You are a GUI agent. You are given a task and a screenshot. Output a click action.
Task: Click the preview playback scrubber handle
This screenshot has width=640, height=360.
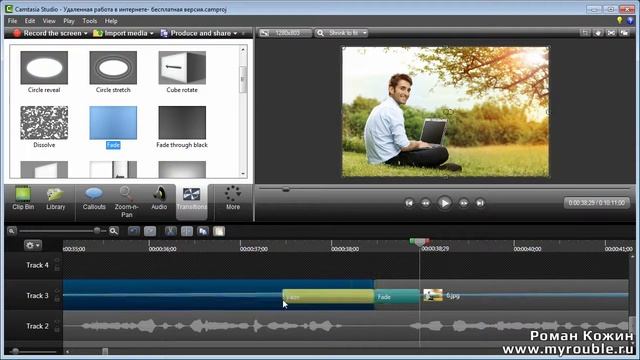tap(286, 189)
